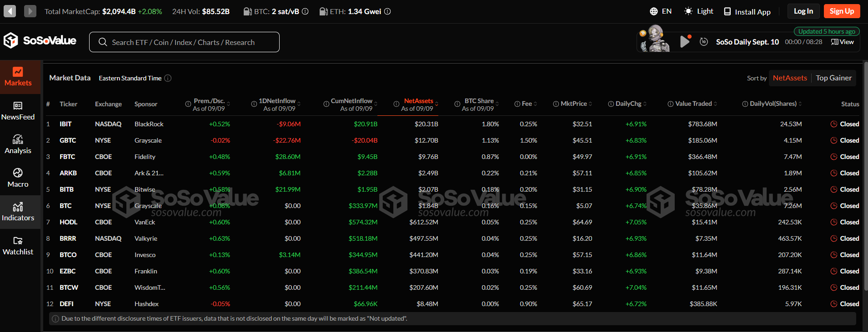This screenshot has width=868, height=332.
Task: Play the SoSo Daily Sept. 10 audio
Action: [x=684, y=42]
